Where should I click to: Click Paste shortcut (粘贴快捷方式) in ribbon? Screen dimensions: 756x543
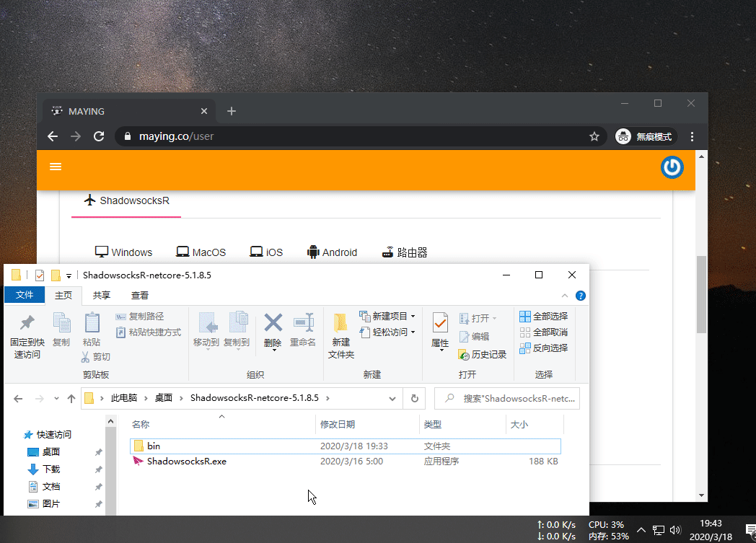(149, 332)
